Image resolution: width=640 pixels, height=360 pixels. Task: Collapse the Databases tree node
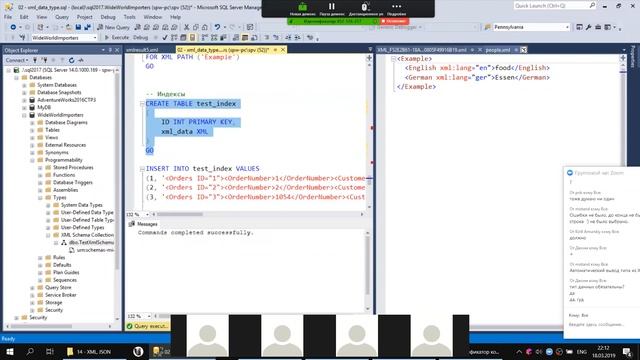[16, 78]
